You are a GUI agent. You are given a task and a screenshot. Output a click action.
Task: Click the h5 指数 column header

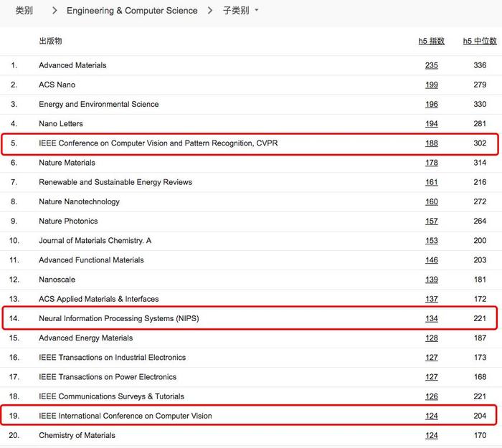tap(431, 41)
